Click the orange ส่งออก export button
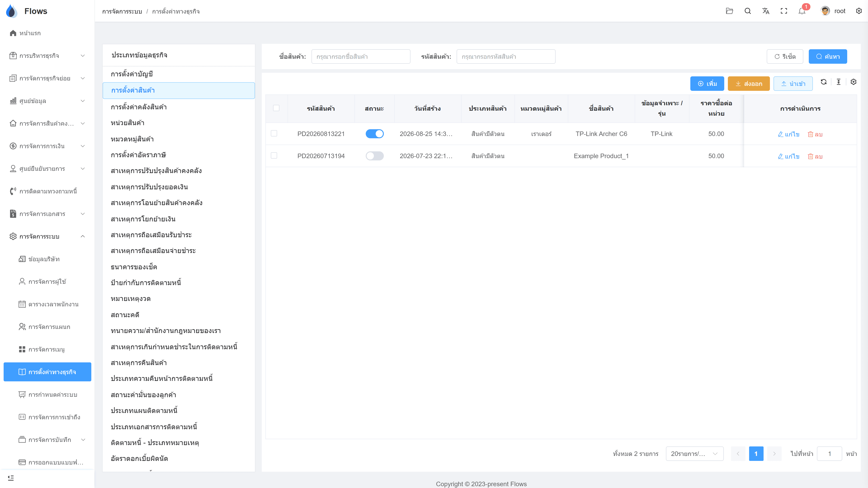 [748, 84]
